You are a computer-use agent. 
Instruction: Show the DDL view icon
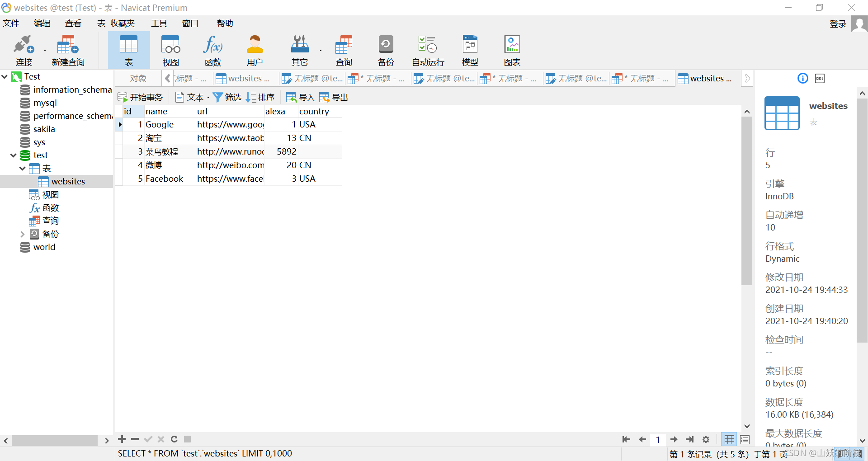click(820, 78)
